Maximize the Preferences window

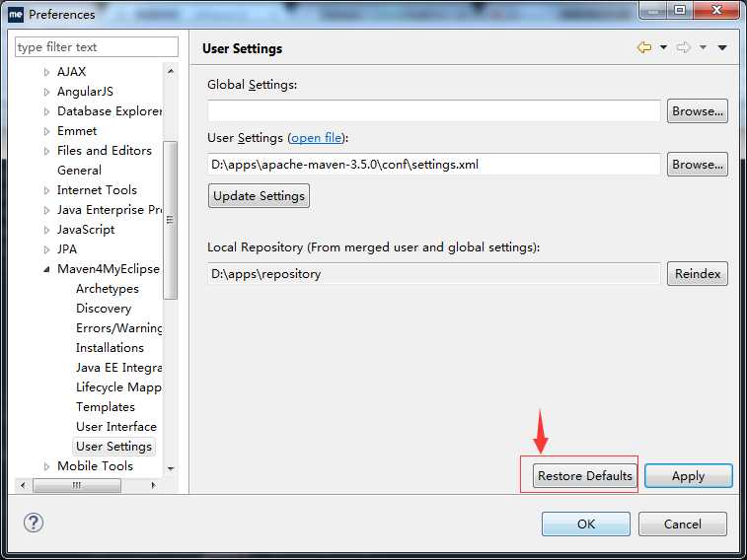pyautogui.click(x=680, y=10)
